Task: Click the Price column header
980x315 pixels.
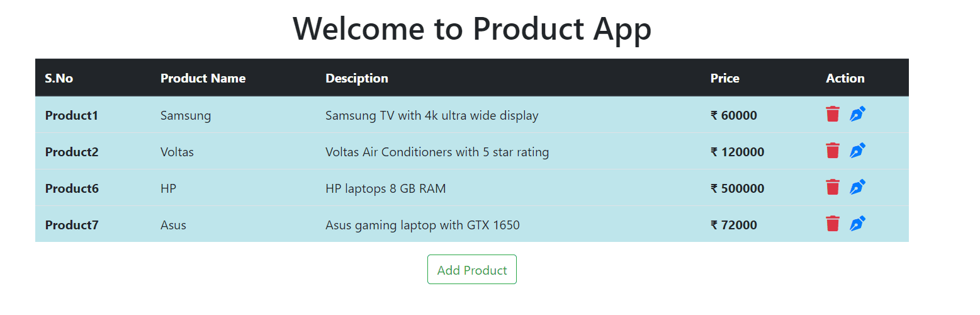Action: click(725, 78)
